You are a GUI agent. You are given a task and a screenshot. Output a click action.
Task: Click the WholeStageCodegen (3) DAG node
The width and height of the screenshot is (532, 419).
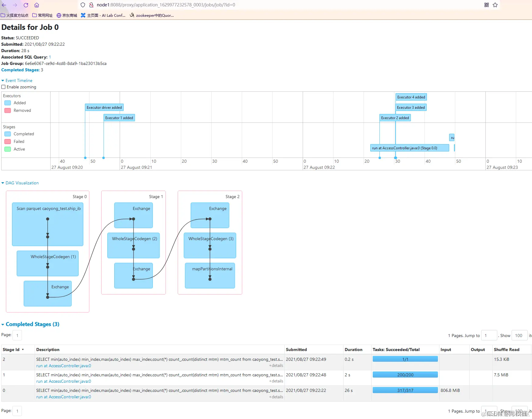click(210, 245)
